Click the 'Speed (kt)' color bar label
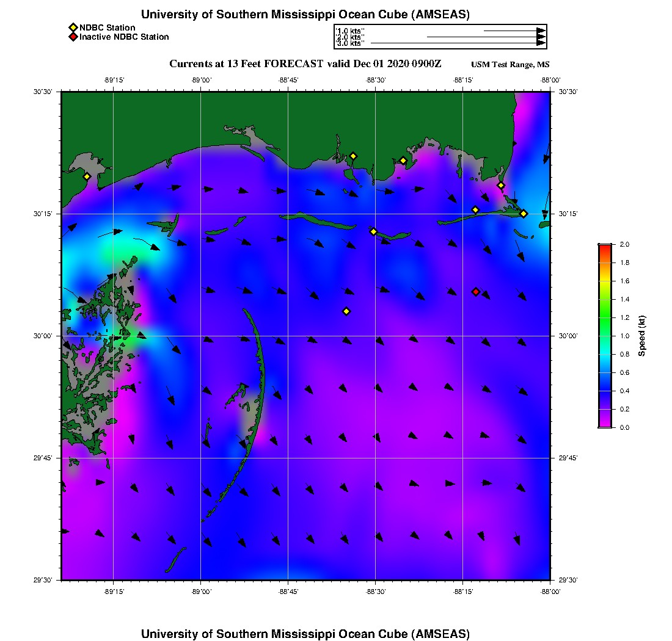 [642, 336]
